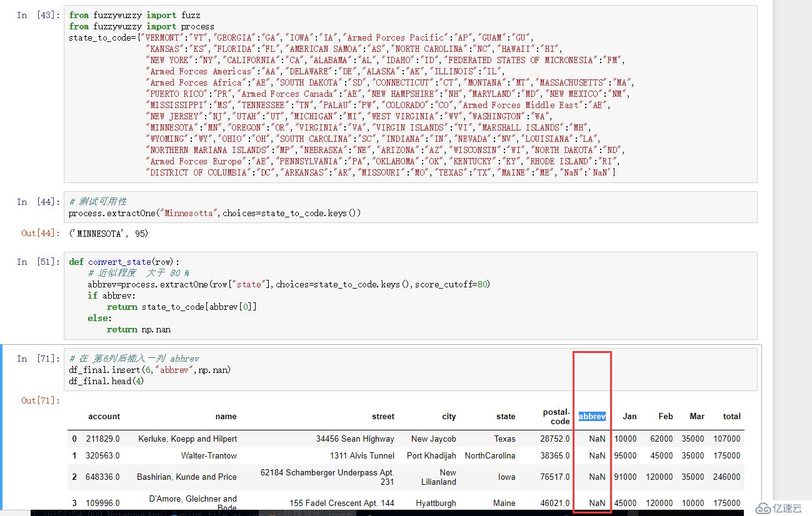Viewport: 812px width, 516px height.
Task: Click the highlighted abbrev column header
Action: click(x=592, y=416)
